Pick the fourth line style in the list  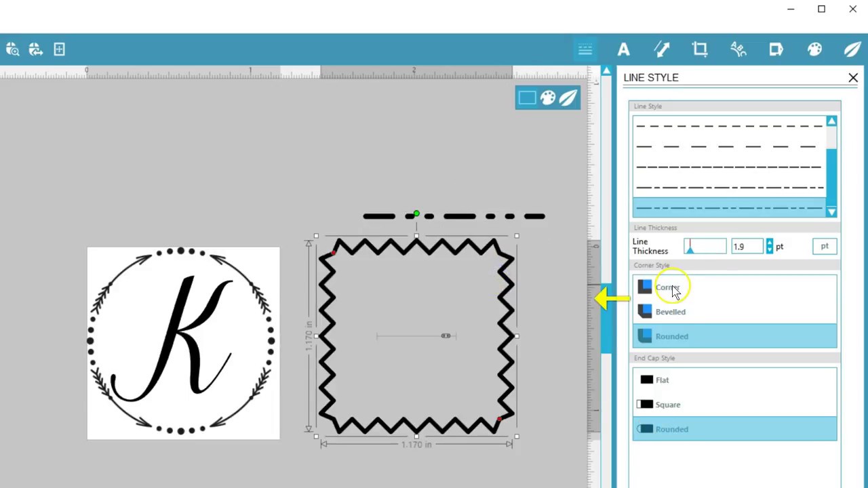729,186
